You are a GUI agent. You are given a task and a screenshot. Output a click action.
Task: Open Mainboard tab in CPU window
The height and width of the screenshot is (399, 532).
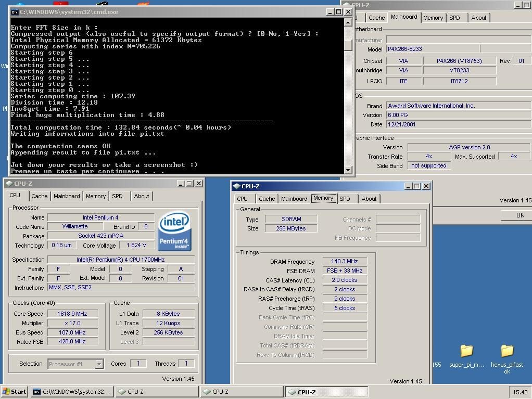pyautogui.click(x=67, y=196)
